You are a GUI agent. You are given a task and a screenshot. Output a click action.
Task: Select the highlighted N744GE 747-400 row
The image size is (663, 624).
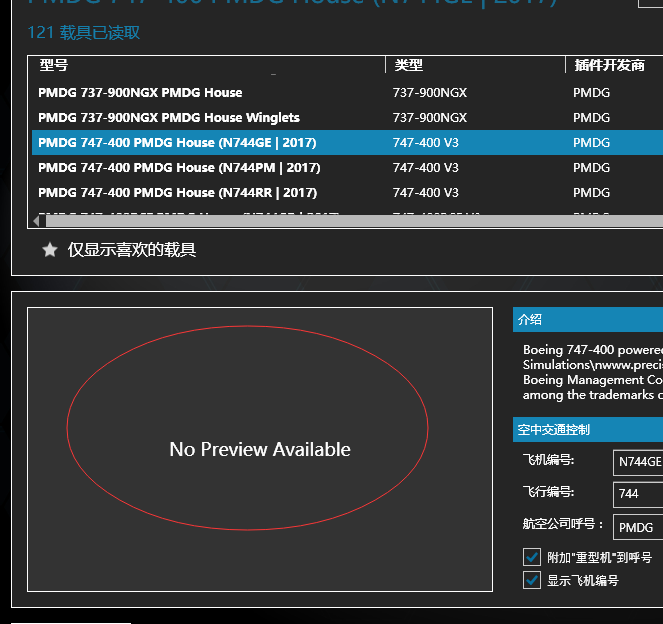tap(347, 142)
